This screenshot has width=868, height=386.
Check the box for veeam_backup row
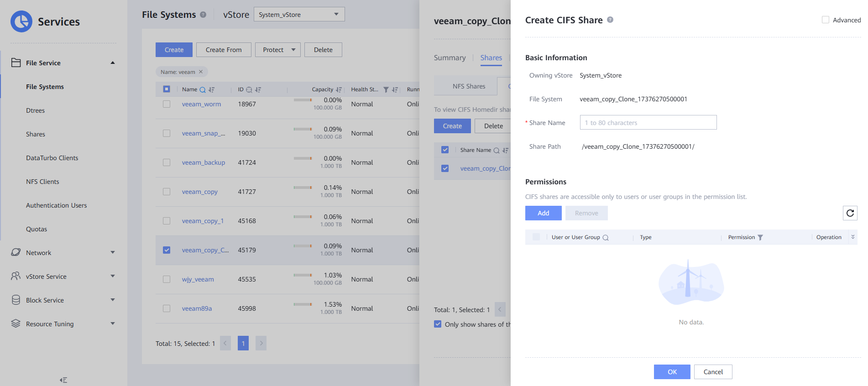click(167, 162)
